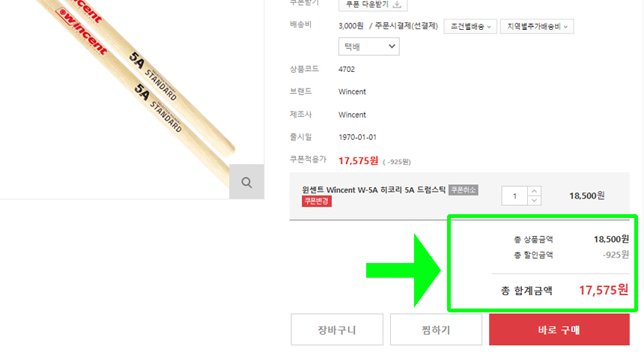Expand the 지역별추가배송비 dropdown
The image size is (644, 352).
coord(537,26)
